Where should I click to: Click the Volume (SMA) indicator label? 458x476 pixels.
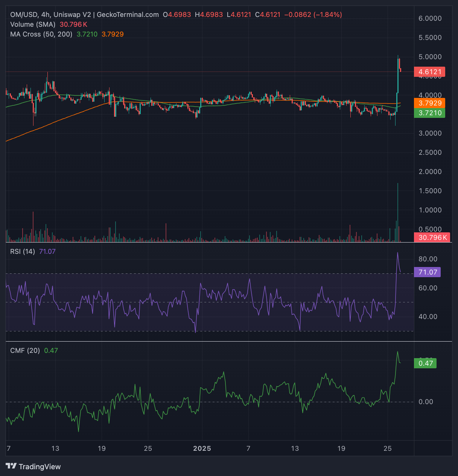[x=33, y=24]
